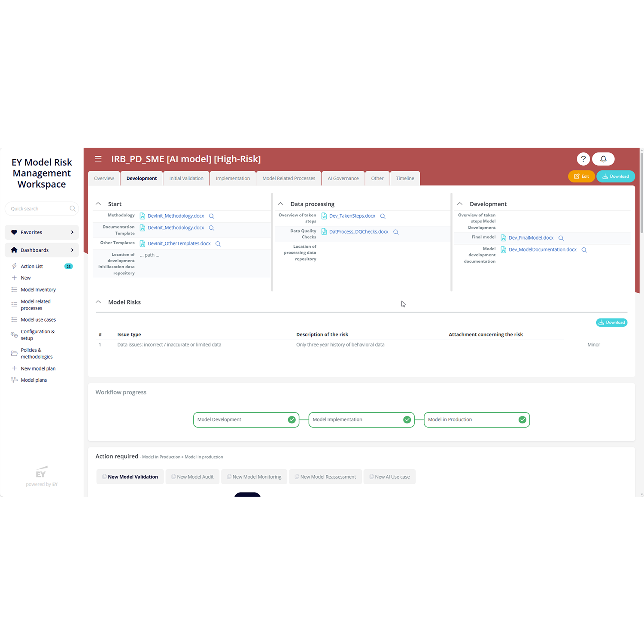Open the notifications bell icon
Screen dimensions: 644x644
[603, 159]
